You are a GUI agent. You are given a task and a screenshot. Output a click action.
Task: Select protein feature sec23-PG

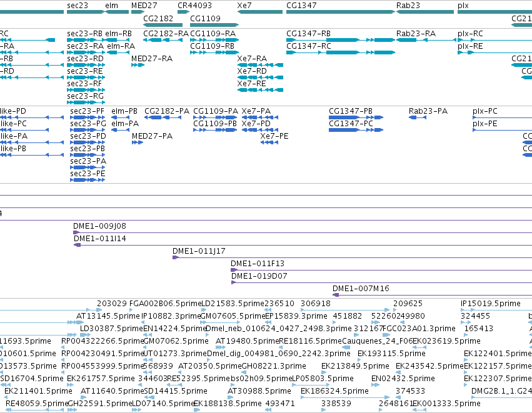[x=88, y=130]
